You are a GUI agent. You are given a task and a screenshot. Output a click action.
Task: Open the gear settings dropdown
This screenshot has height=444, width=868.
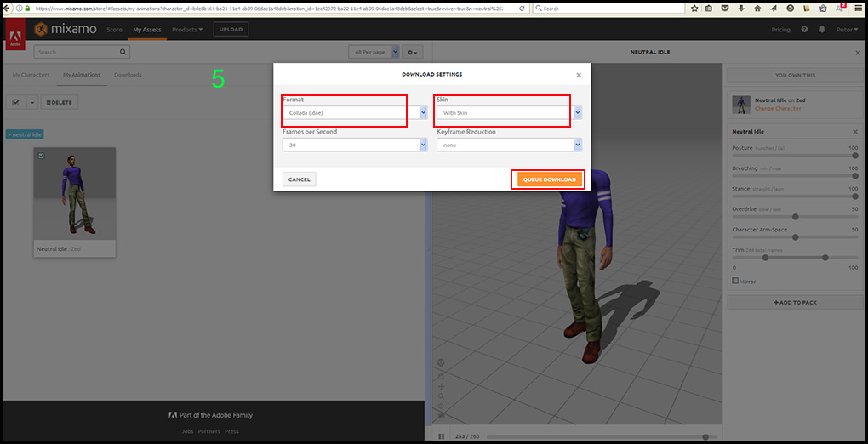[413, 52]
